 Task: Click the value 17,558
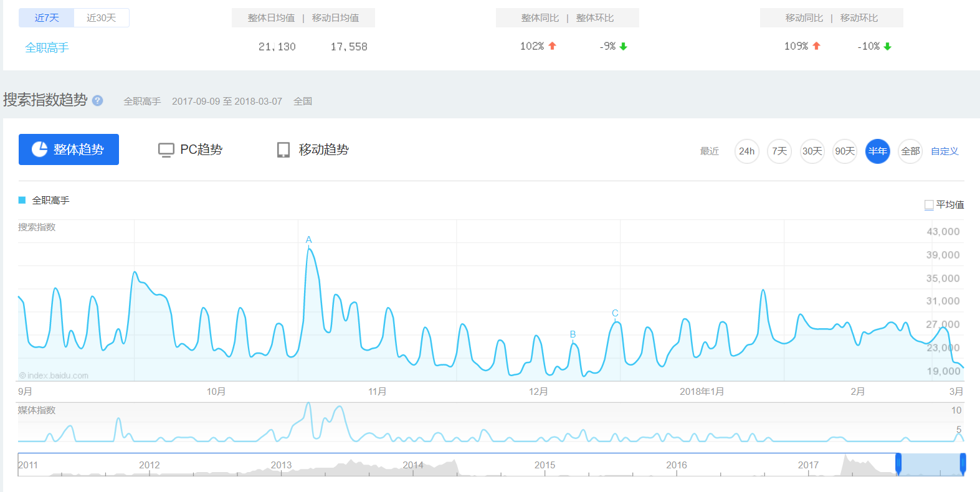click(349, 47)
